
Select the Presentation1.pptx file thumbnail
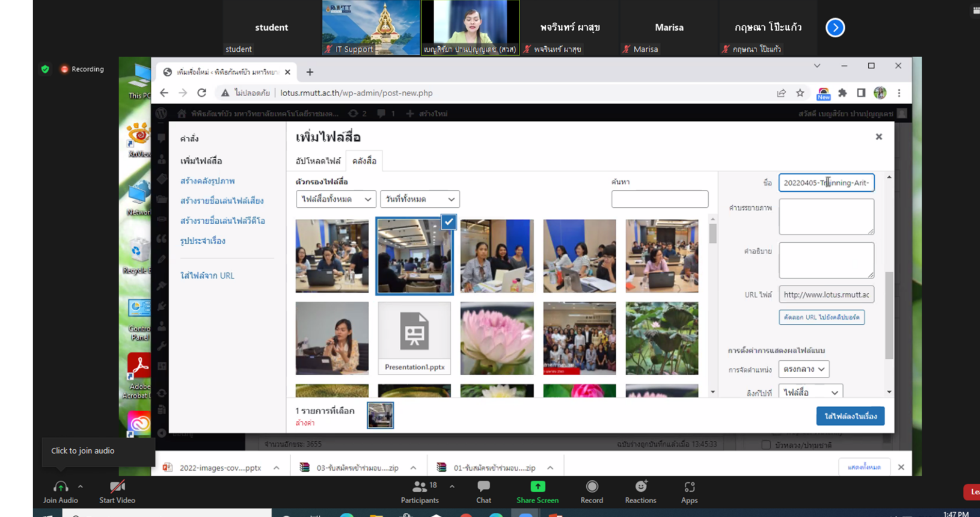coord(414,338)
